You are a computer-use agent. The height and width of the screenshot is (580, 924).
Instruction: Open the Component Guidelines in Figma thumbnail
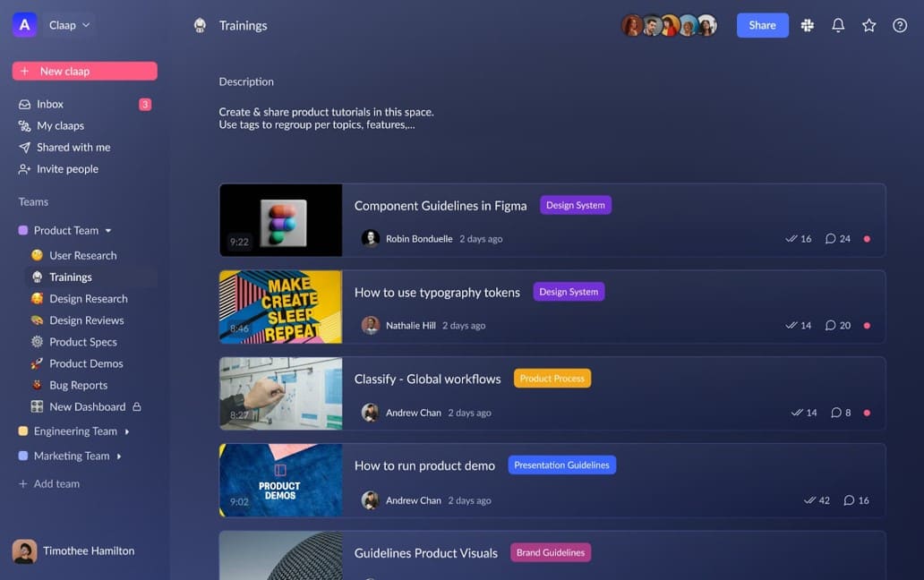pyautogui.click(x=280, y=220)
